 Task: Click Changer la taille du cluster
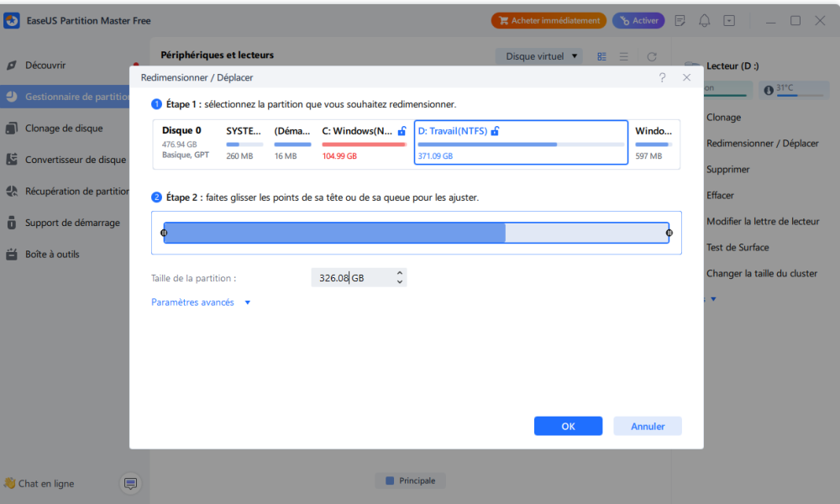(761, 274)
